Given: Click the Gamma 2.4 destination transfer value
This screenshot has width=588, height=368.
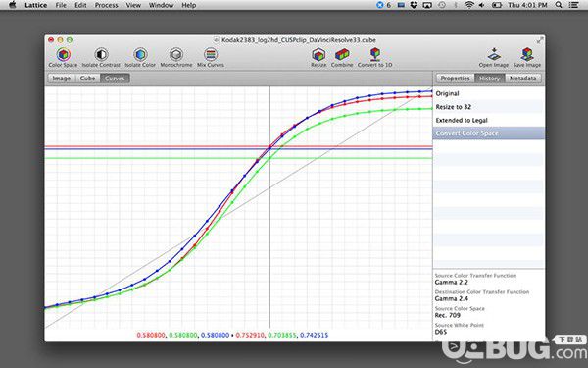Looking at the screenshot, I should 452,299.
